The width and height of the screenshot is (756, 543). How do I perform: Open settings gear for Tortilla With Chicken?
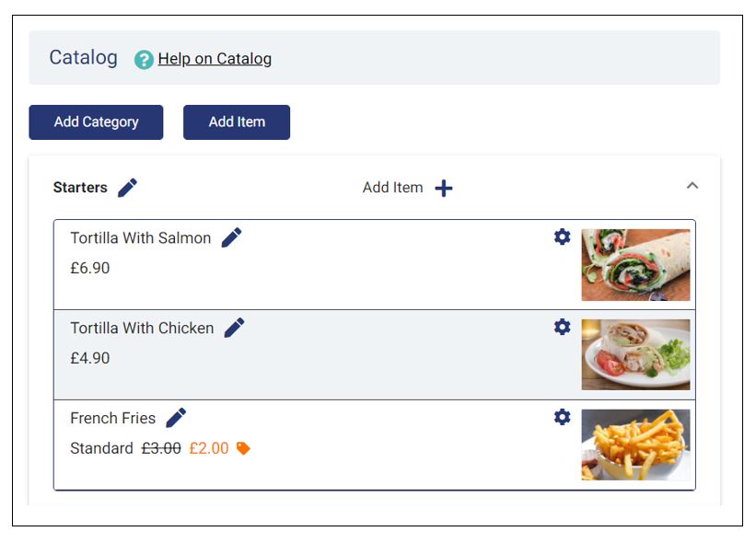tap(563, 327)
